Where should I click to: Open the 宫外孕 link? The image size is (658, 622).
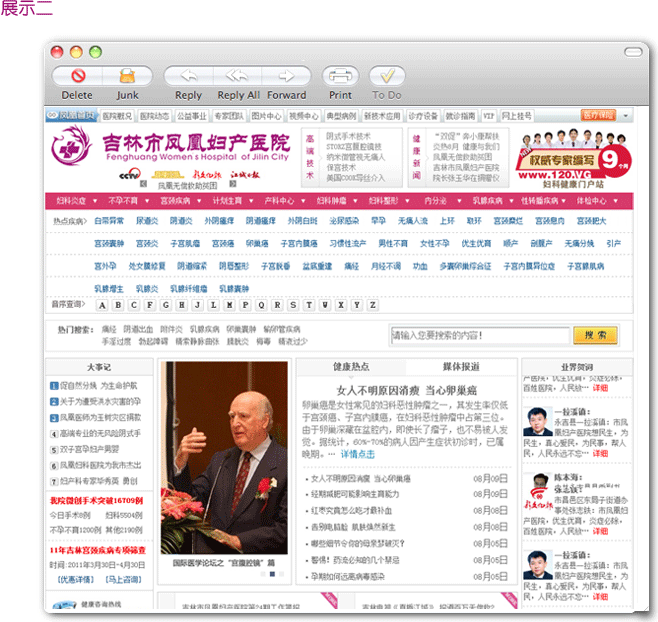tap(105, 266)
